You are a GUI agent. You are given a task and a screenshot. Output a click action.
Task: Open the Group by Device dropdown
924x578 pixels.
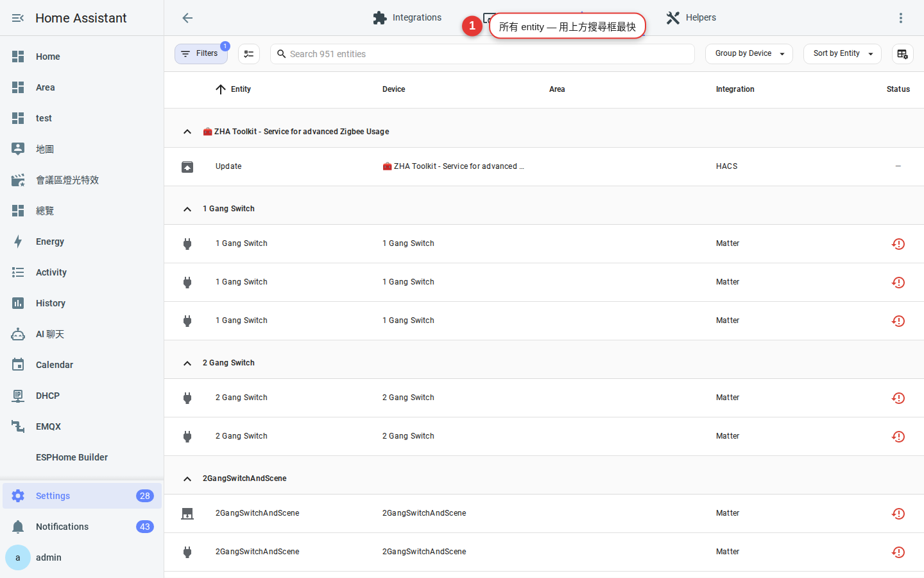(749, 54)
